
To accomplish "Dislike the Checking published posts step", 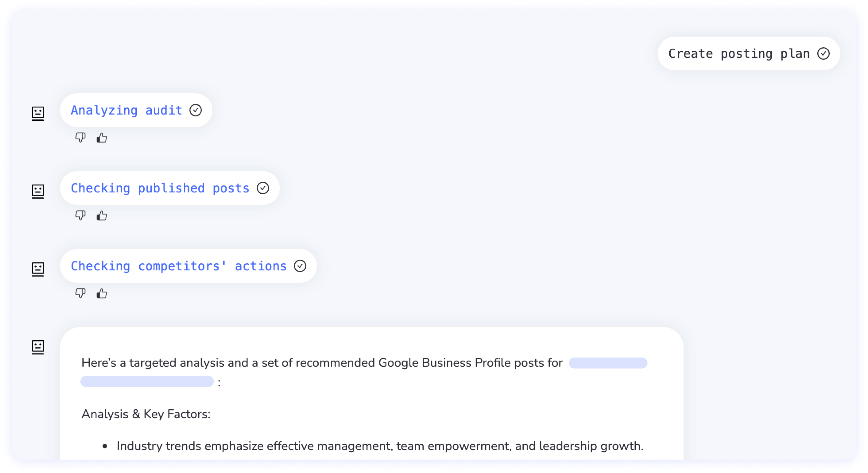I will pos(80,215).
